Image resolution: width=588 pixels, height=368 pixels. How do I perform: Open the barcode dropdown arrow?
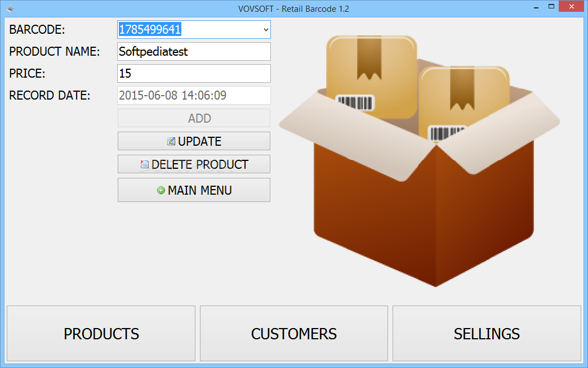(x=265, y=30)
